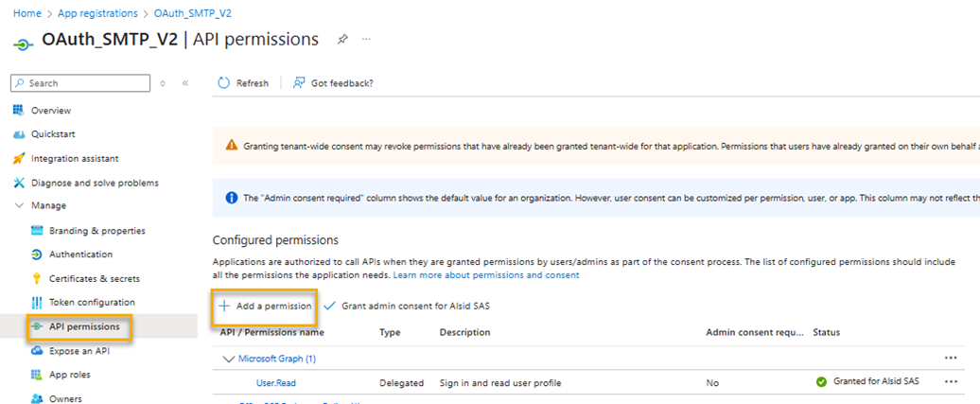The image size is (980, 404).
Task: Click the OAuth_SMTP_V2 app icon in header
Action: [x=23, y=45]
